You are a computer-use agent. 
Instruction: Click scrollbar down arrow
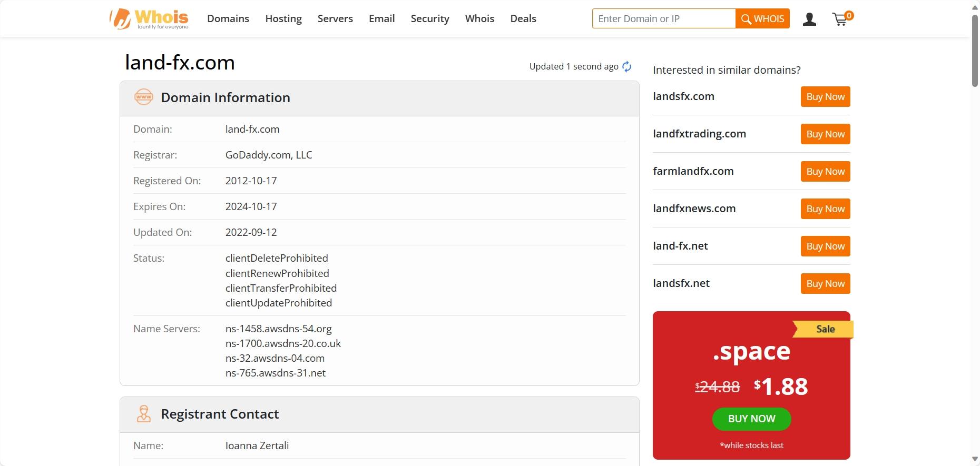point(975,459)
